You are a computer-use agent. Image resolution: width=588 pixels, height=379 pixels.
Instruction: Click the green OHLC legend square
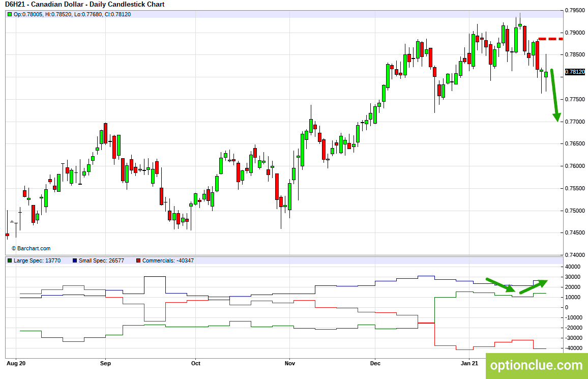click(10, 14)
